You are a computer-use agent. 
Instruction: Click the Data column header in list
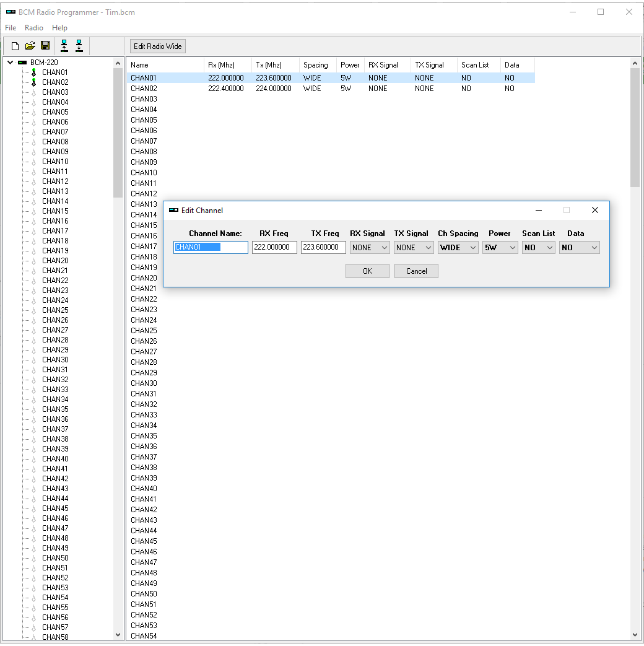518,65
